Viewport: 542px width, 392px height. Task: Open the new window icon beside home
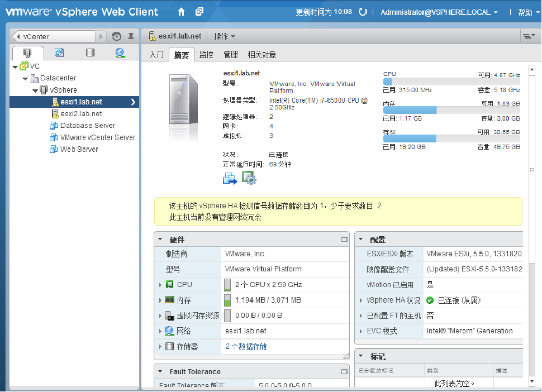(x=199, y=12)
